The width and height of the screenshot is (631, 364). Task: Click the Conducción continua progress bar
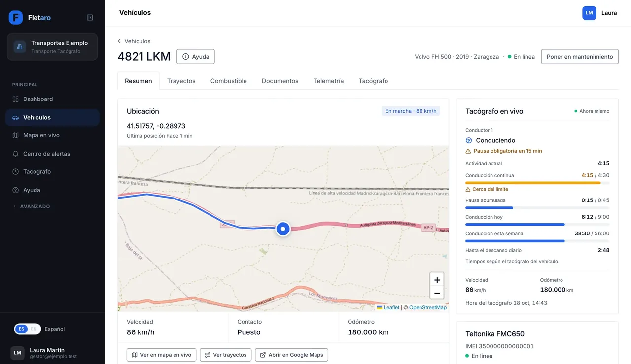[537, 183]
